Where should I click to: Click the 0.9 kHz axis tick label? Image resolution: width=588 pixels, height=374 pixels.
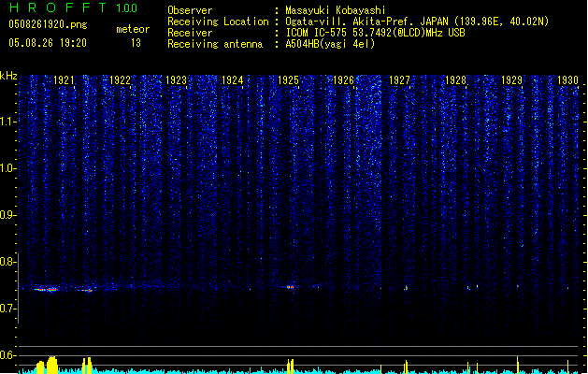click(x=8, y=215)
